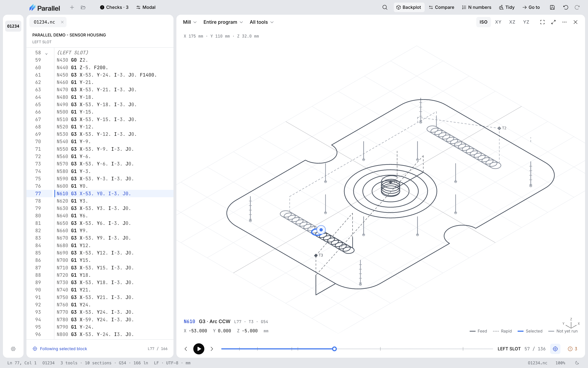Open the Modal panel
This screenshot has height=368, width=588.
(x=146, y=7)
